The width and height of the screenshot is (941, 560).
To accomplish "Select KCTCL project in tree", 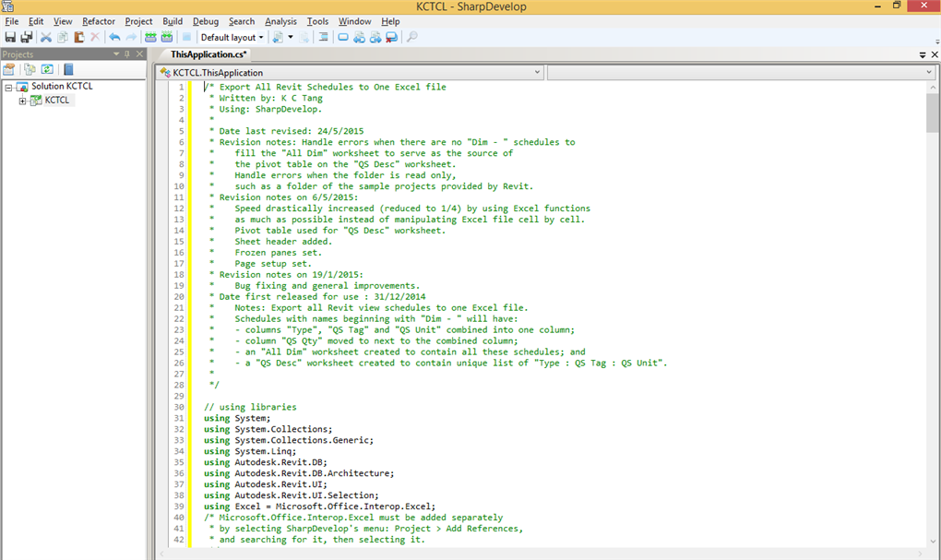I will tap(57, 101).
